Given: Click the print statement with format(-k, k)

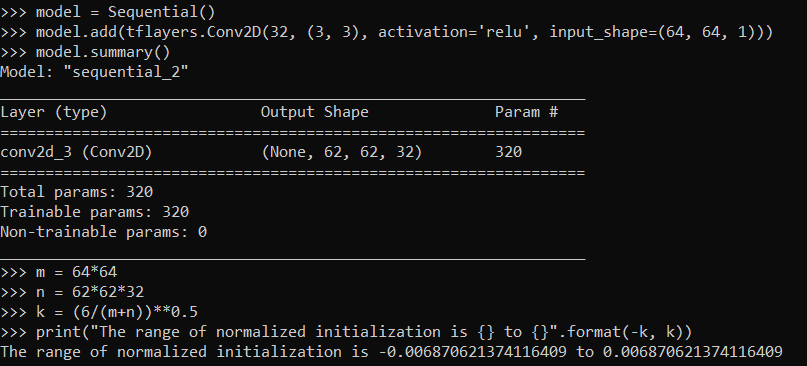Looking at the screenshot, I should click(x=346, y=332).
